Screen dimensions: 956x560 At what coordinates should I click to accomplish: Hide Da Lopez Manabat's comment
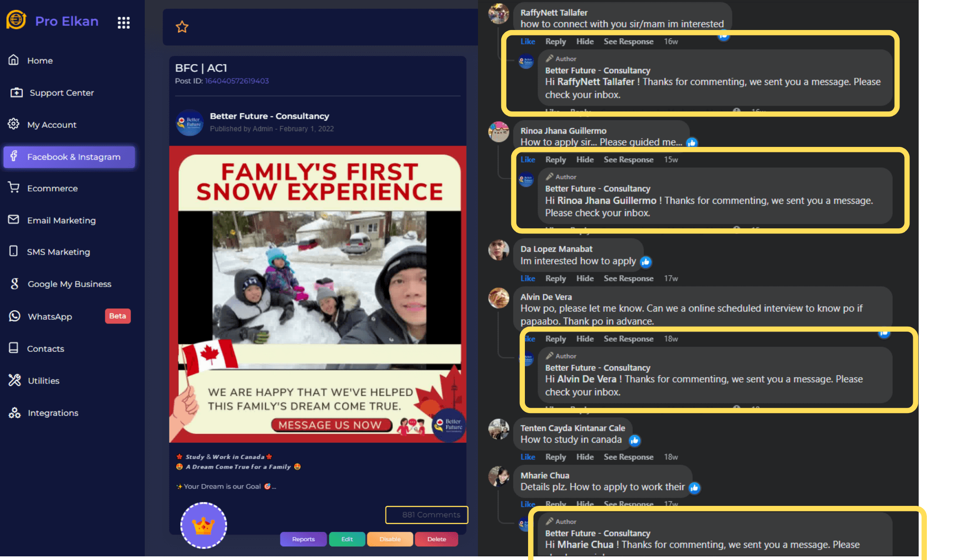click(585, 278)
